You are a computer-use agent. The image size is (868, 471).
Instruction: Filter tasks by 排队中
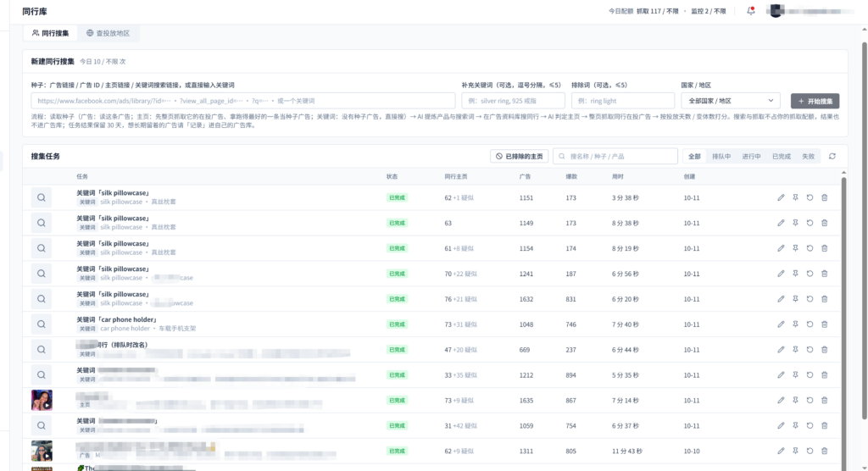721,157
